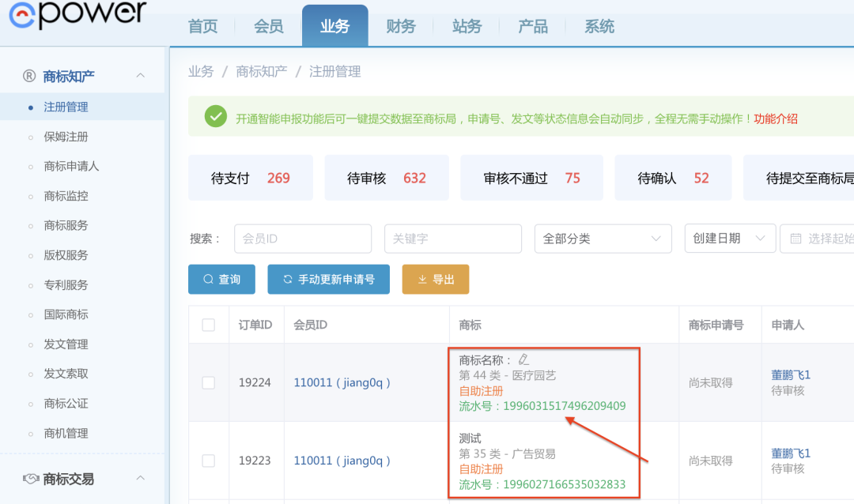This screenshot has height=504, width=854.
Task: Open 商机管理 in the sidebar
Action: pyautogui.click(x=66, y=433)
